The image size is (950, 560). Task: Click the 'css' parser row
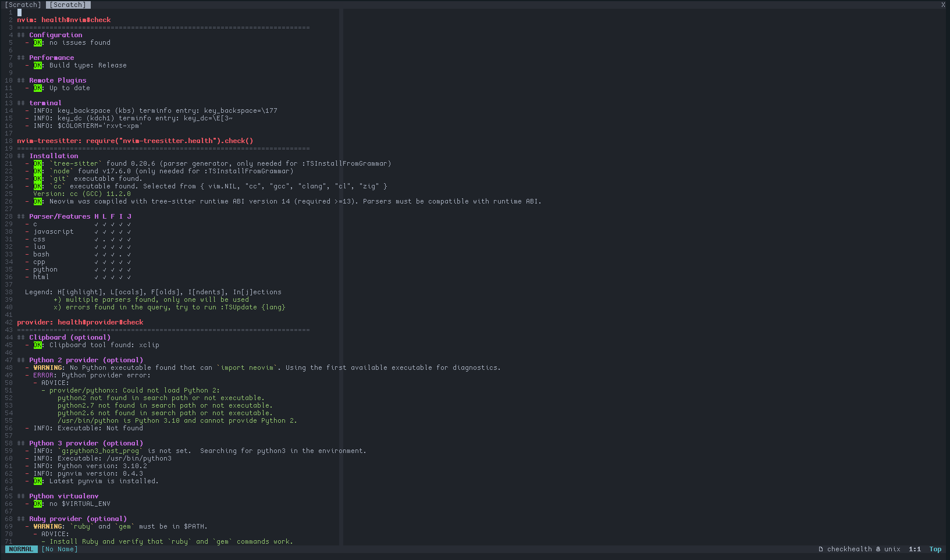pos(78,239)
